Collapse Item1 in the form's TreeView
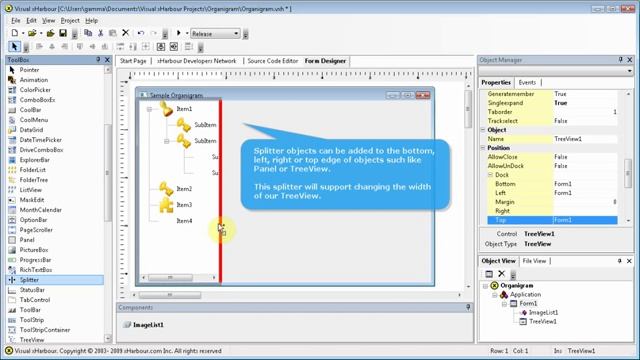 [x=149, y=109]
